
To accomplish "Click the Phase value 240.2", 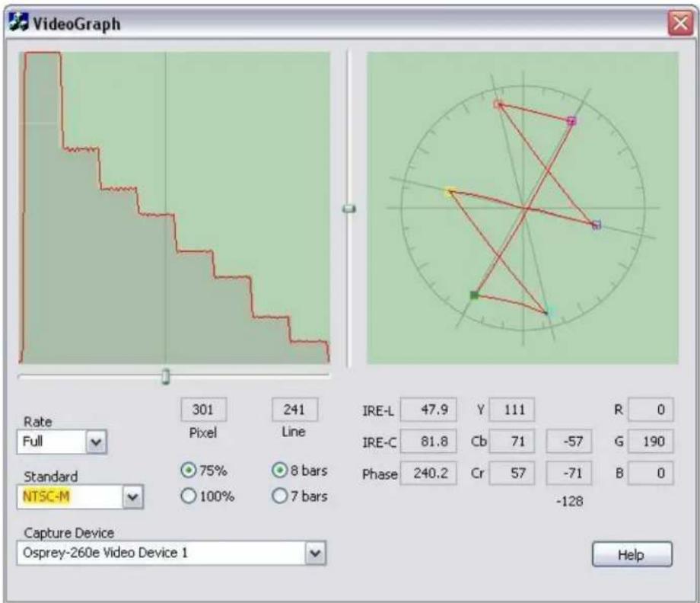I will (x=428, y=473).
